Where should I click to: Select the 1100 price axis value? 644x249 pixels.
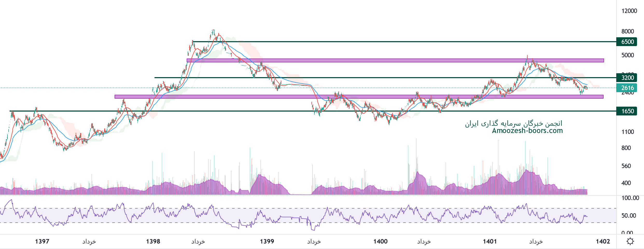[627, 132]
